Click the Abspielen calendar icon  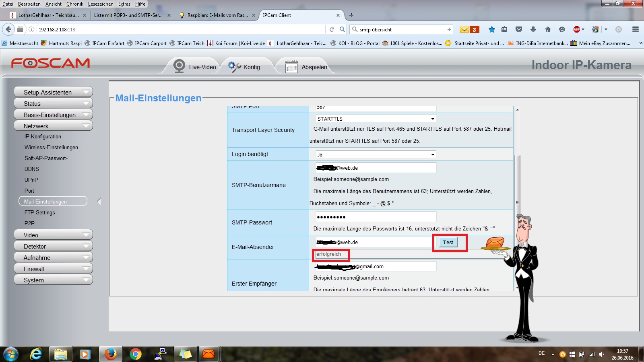tap(291, 66)
